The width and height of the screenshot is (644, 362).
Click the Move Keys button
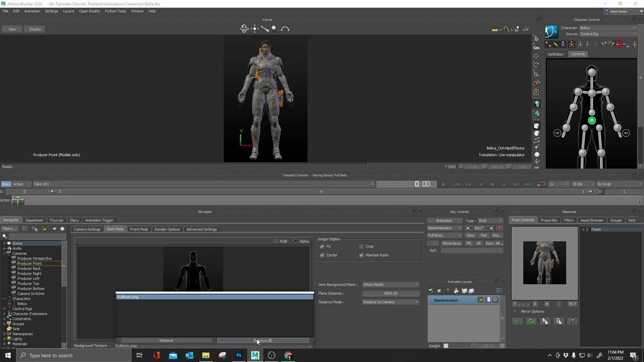(451, 243)
